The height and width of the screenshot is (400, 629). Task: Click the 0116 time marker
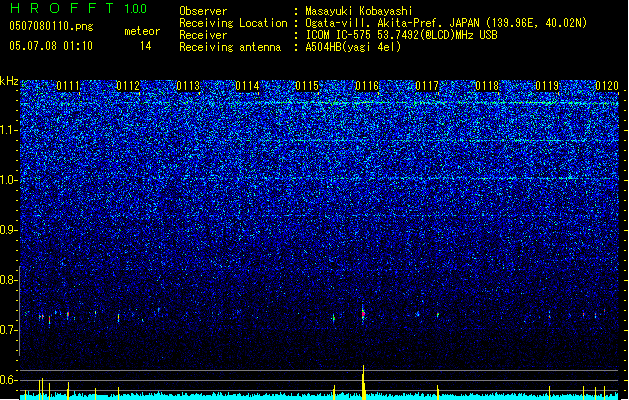click(x=367, y=86)
